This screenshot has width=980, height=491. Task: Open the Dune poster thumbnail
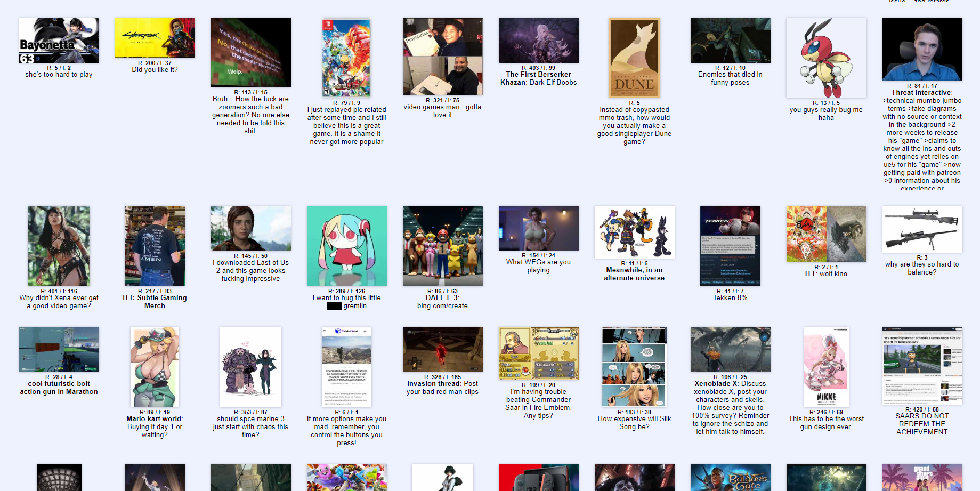[x=634, y=58]
